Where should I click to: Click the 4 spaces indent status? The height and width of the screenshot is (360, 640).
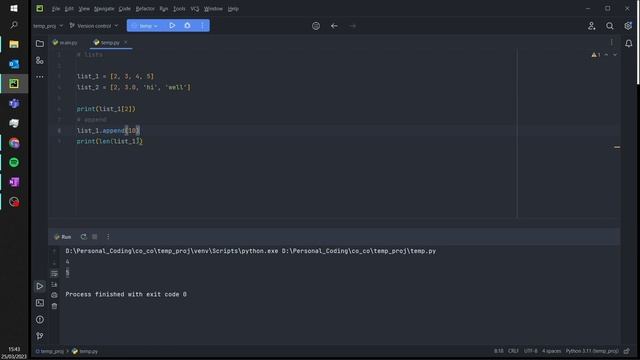551,351
